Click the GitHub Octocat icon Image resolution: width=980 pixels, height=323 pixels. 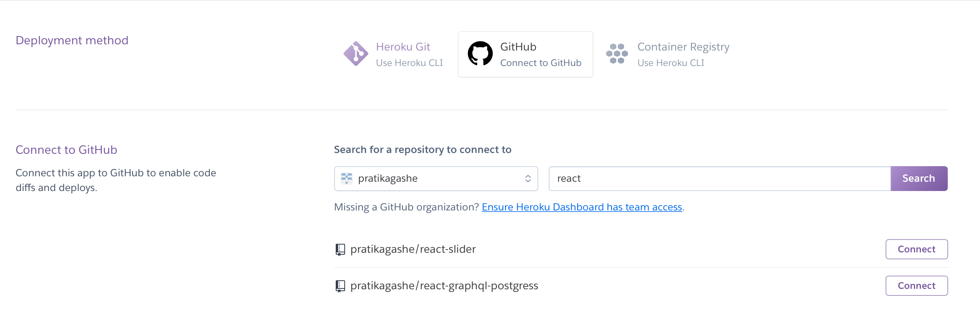(480, 54)
